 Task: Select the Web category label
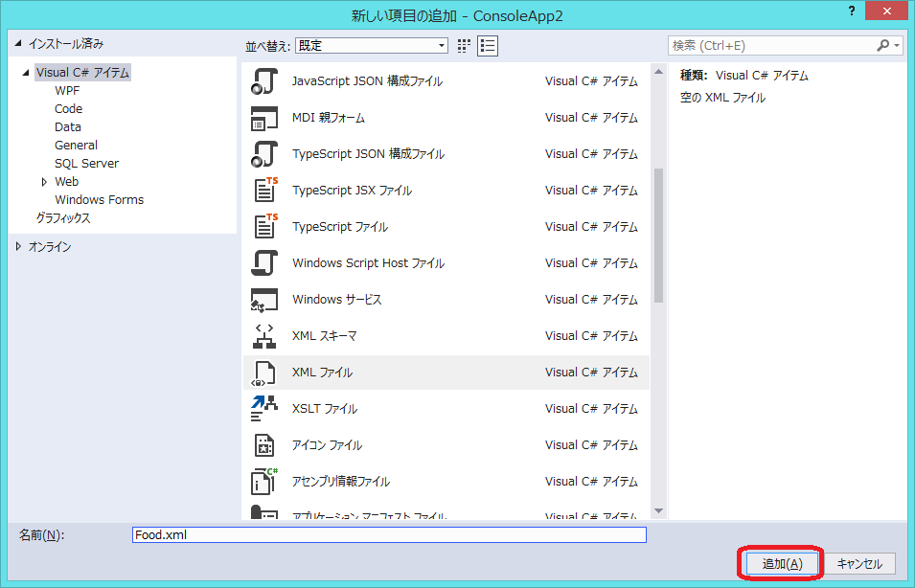(x=66, y=181)
